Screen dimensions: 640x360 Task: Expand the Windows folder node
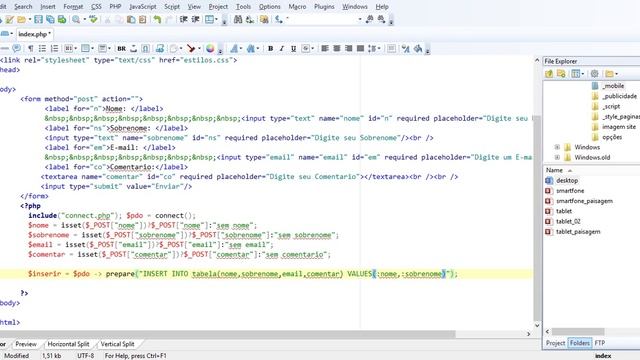[x=557, y=147]
